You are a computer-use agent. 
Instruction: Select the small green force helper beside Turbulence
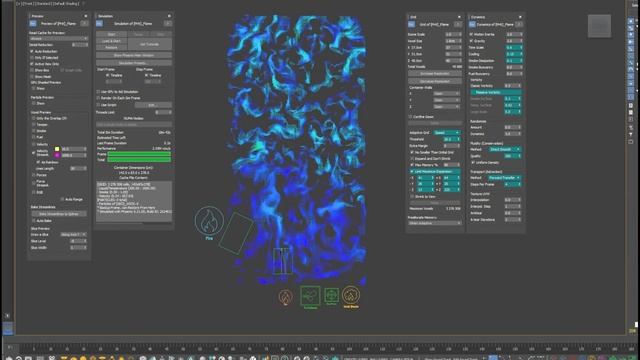click(331, 295)
